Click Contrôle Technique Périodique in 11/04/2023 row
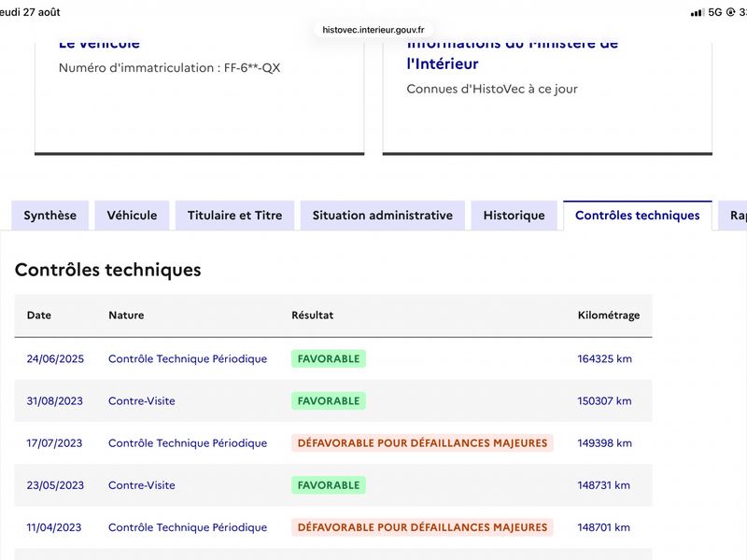Image resolution: width=747 pixels, height=560 pixels. point(188,527)
